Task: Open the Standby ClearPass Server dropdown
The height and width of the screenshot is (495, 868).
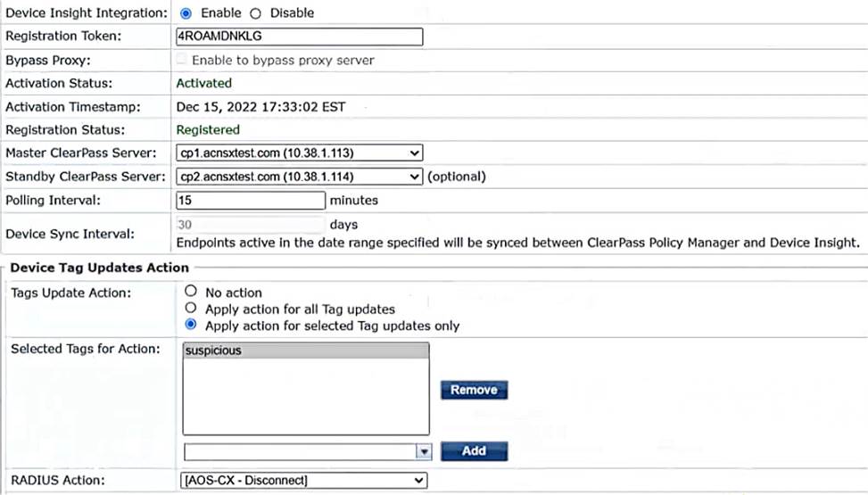Action: 300,177
